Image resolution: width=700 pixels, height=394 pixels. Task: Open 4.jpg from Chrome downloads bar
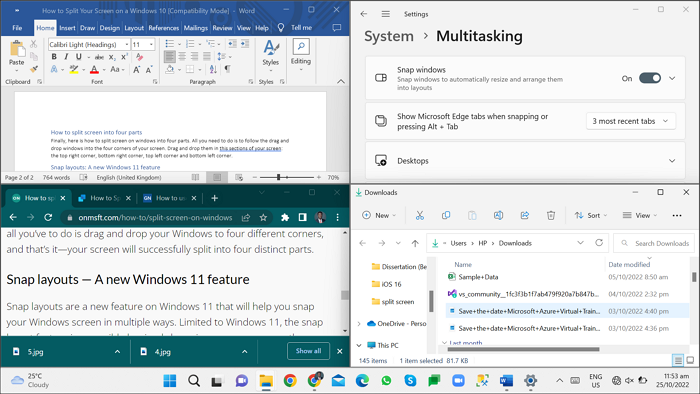[162, 352]
